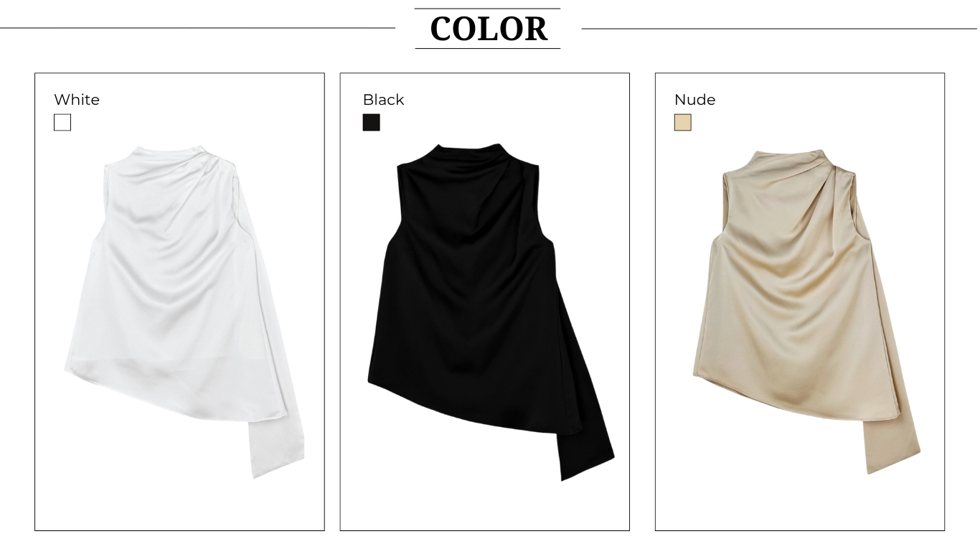Click the horizontal line right of COLOR

tap(779, 29)
